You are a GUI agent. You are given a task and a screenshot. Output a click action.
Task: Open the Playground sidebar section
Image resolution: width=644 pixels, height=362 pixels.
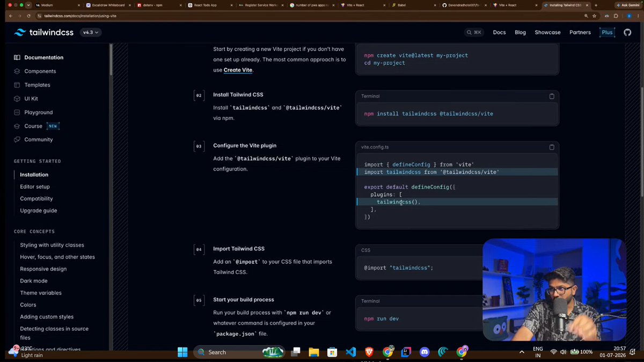tap(33, 112)
